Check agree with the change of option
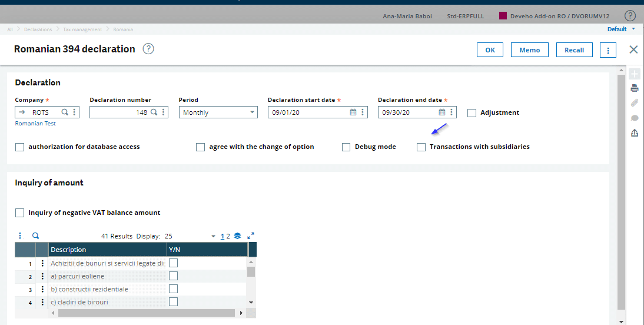Image resolution: width=644 pixels, height=325 pixels. 200,147
